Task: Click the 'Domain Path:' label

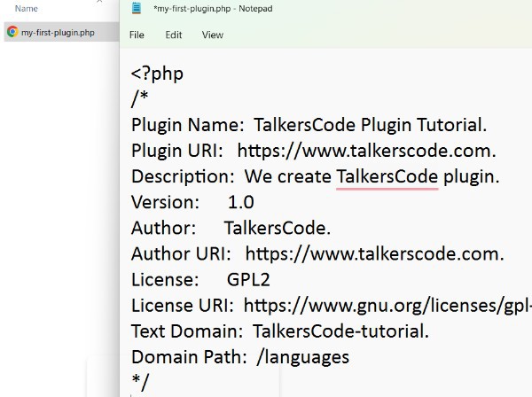Action: (189, 357)
